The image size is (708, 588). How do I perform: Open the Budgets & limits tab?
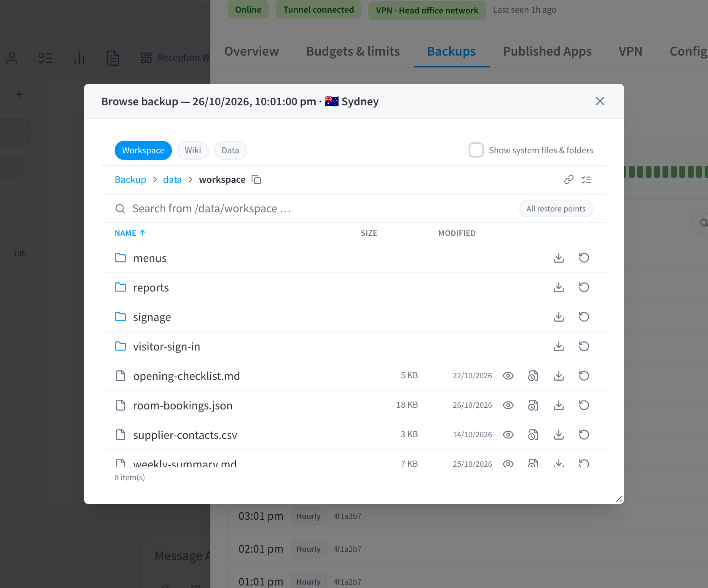353,51
